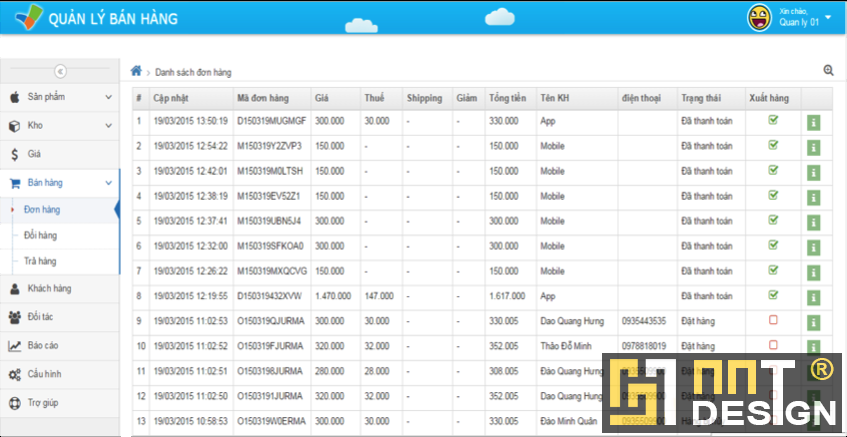Click price cell 1.470.000

[x=333, y=296]
